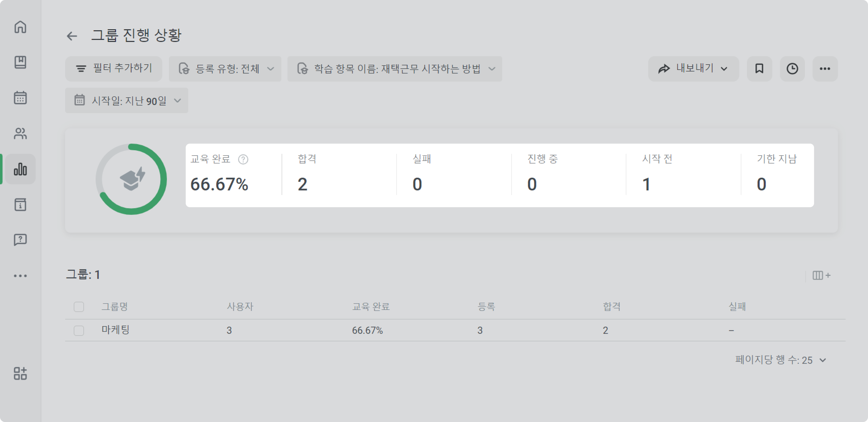Click the add columns icon
This screenshot has height=422, width=868.
coord(821,275)
